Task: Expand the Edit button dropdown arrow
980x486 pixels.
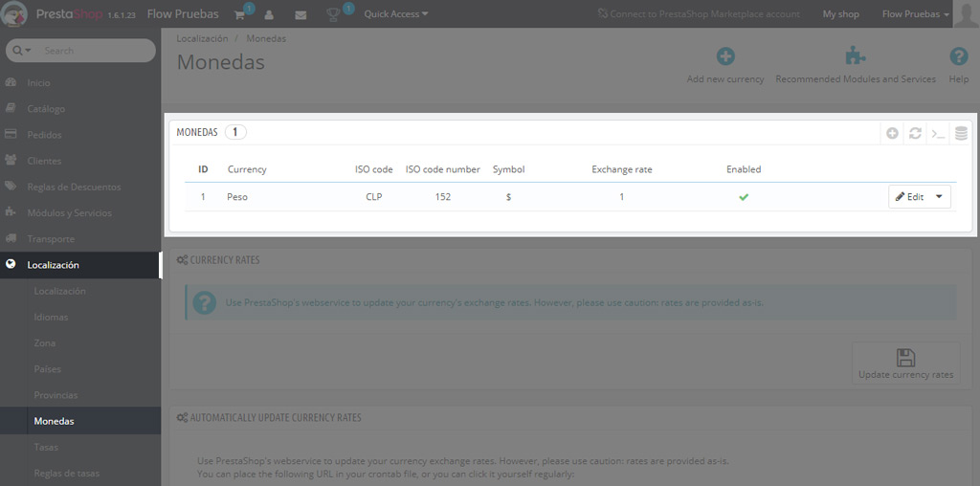Action: (940, 196)
